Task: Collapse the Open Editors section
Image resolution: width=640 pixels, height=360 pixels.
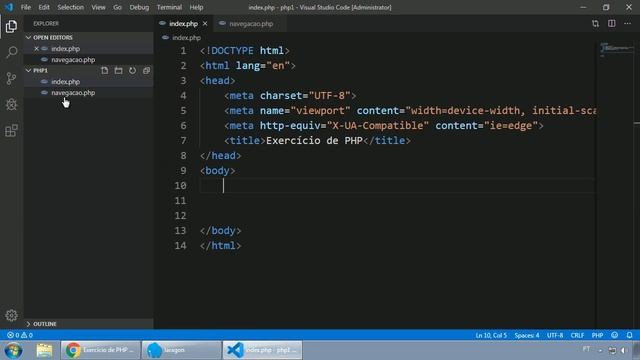Action: [88, 38]
